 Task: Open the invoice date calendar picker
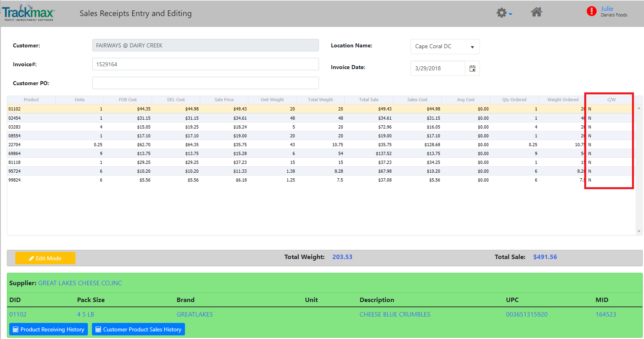point(472,69)
